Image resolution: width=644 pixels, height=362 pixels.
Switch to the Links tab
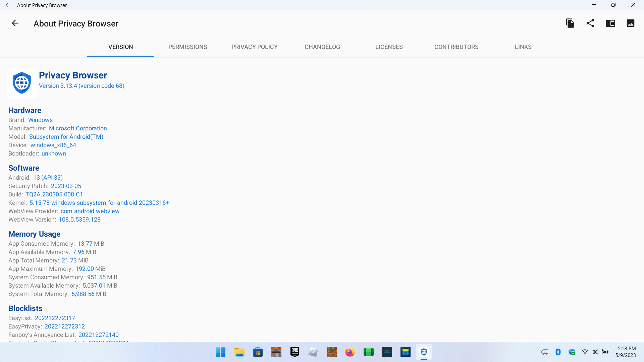click(523, 47)
